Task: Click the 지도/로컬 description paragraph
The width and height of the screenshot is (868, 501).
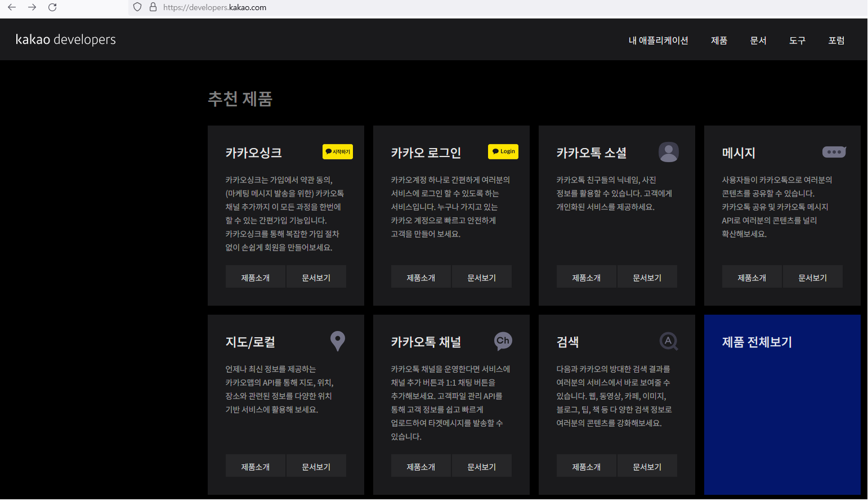Action: (x=280, y=390)
